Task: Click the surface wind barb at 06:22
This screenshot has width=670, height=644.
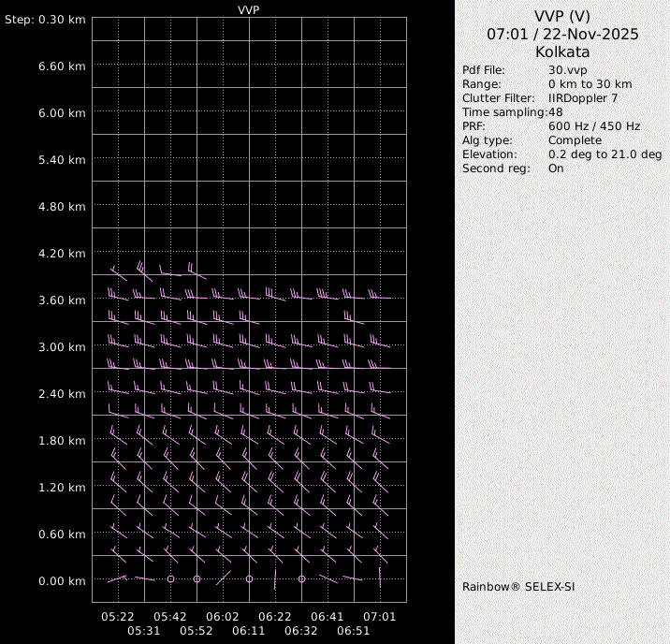Action: tap(275, 580)
